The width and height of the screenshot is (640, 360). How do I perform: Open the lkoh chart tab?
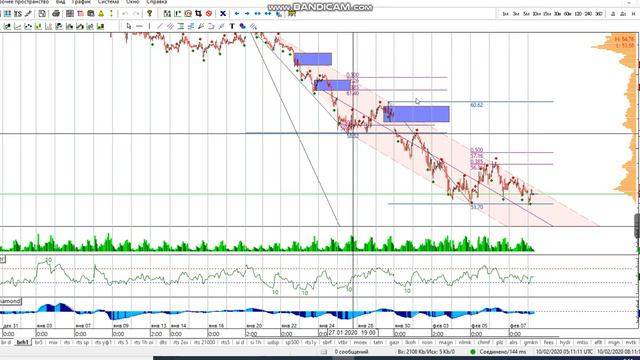[411, 342]
